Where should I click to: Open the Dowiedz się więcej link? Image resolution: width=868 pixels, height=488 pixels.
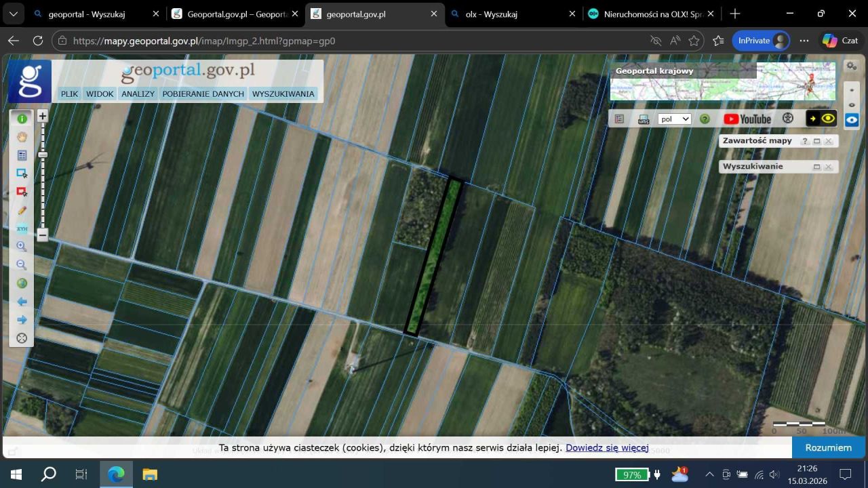coord(607,447)
